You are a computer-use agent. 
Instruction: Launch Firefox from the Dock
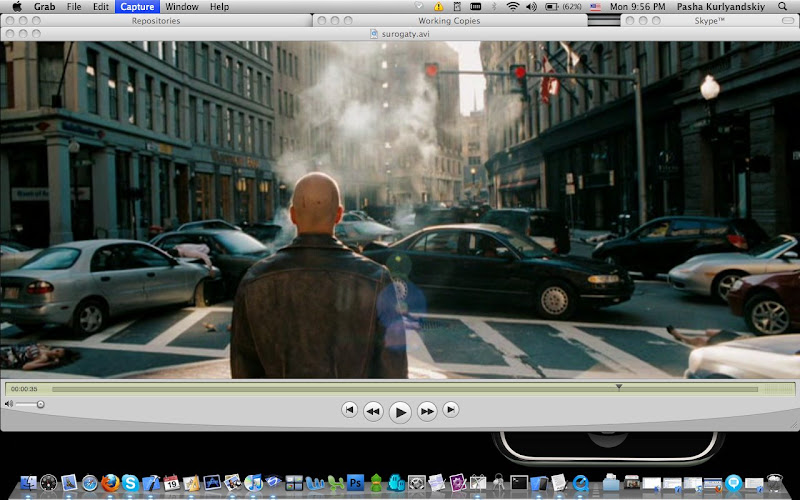click(111, 484)
